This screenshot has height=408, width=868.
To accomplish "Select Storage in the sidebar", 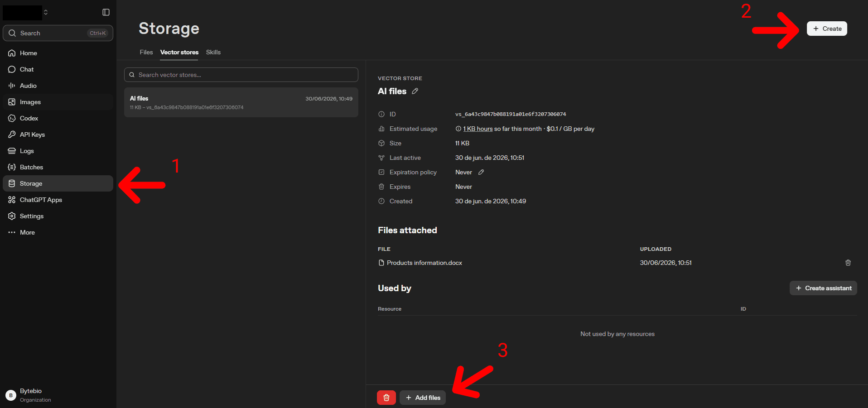I will [x=58, y=183].
